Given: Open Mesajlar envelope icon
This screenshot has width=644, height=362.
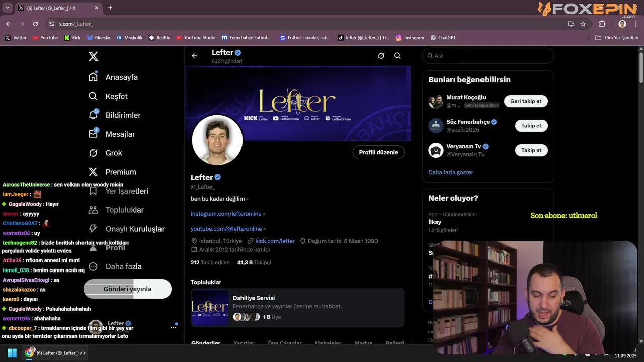Looking at the screenshot, I should tap(93, 134).
